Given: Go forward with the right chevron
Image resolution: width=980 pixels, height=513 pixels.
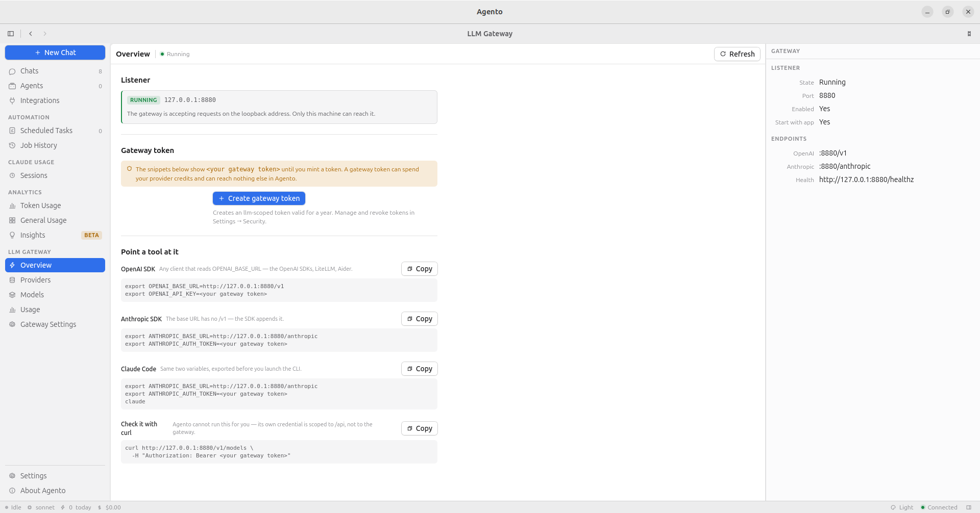Looking at the screenshot, I should tap(45, 34).
